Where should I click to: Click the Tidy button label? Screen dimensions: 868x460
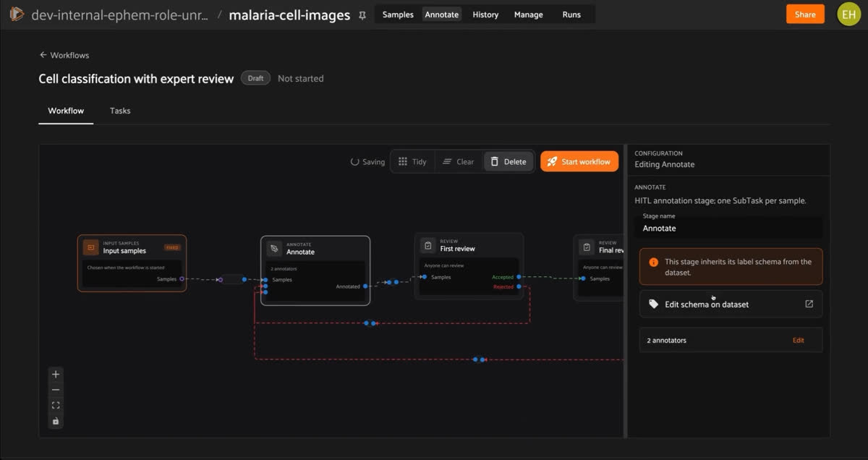pos(420,162)
